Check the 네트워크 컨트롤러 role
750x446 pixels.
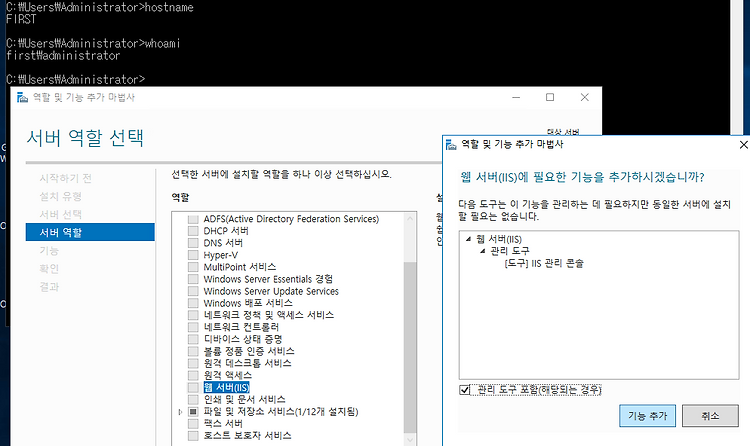click(193, 327)
